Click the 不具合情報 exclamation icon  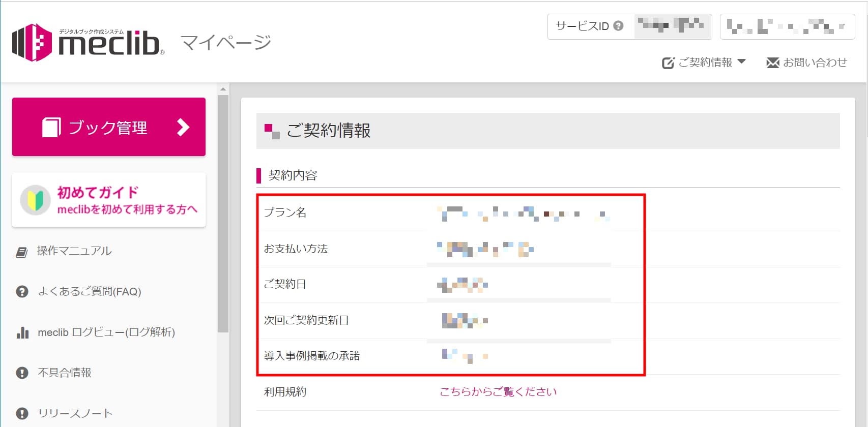(22, 373)
